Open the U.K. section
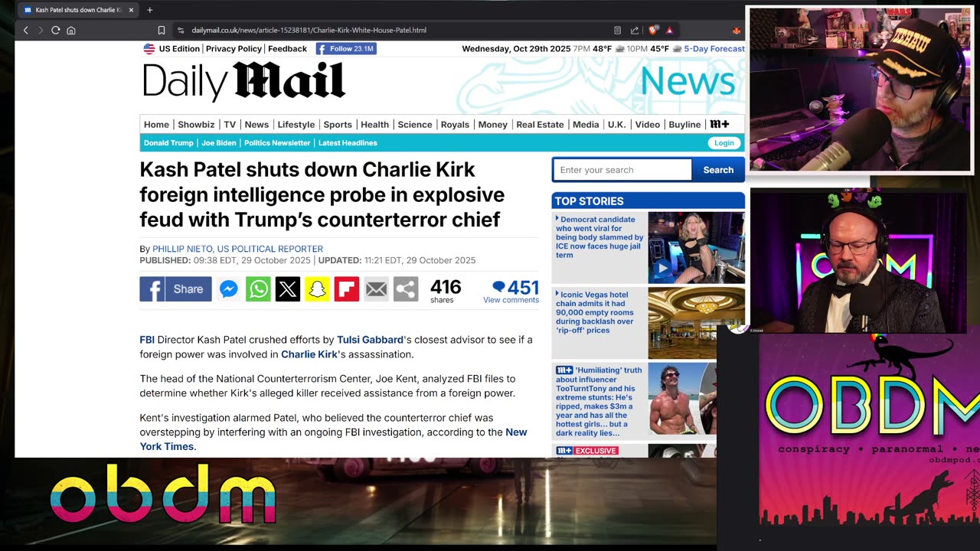Screen dimensions: 980x551 (616, 125)
